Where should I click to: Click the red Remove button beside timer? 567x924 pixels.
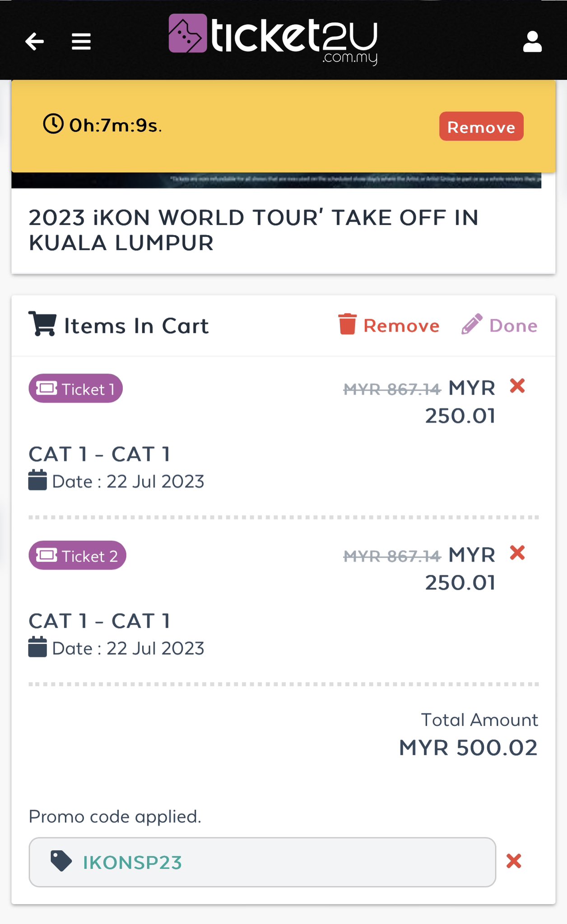click(x=481, y=126)
